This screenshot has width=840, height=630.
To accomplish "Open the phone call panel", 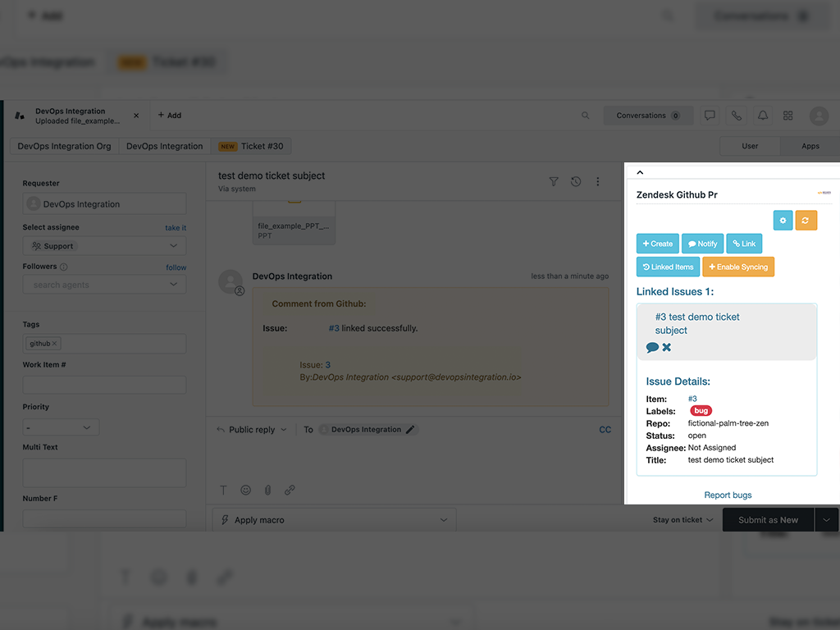I will pyautogui.click(x=736, y=116).
